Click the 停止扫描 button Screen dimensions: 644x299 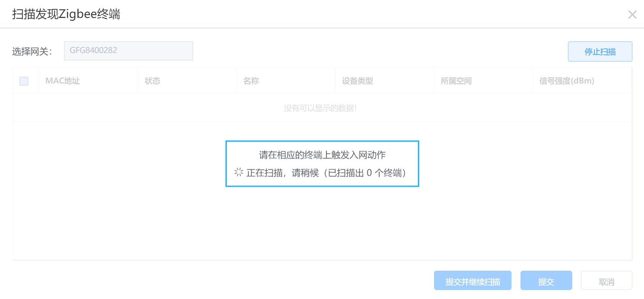600,52
